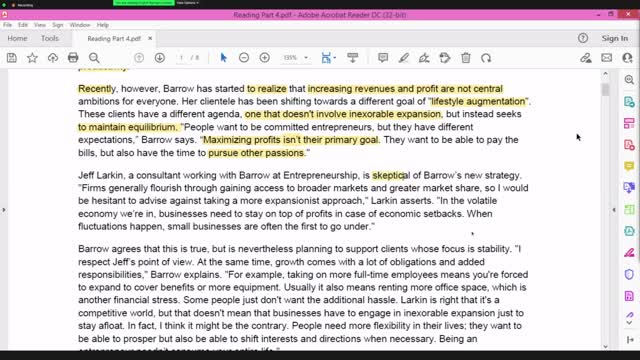Screen dimensions: 640x360
Task: Click the page number input field
Action: [181, 58]
